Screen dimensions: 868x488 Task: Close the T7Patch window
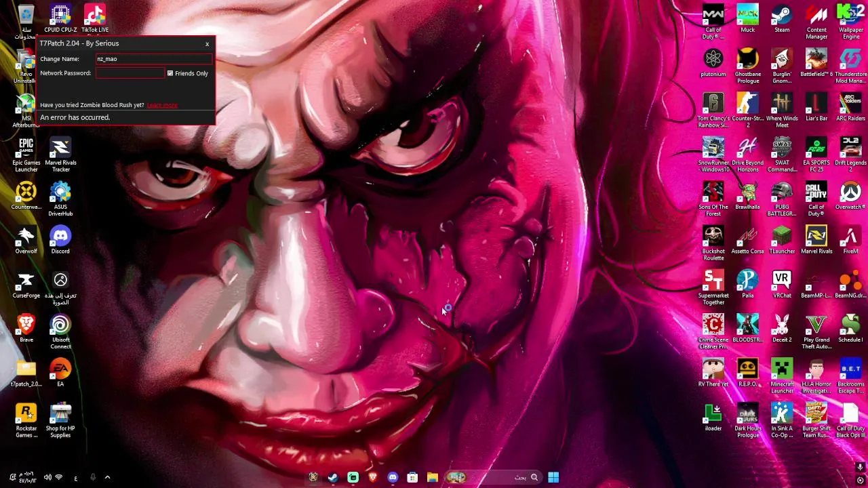click(208, 44)
